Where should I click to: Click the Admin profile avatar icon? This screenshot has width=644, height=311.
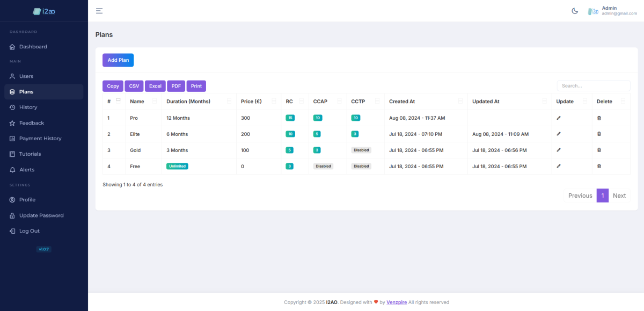tap(593, 11)
